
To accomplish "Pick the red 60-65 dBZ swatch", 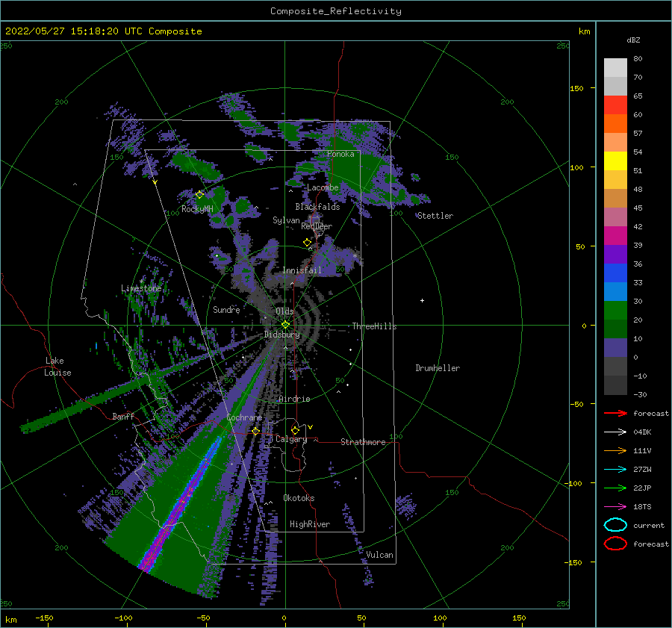I will tap(615, 105).
